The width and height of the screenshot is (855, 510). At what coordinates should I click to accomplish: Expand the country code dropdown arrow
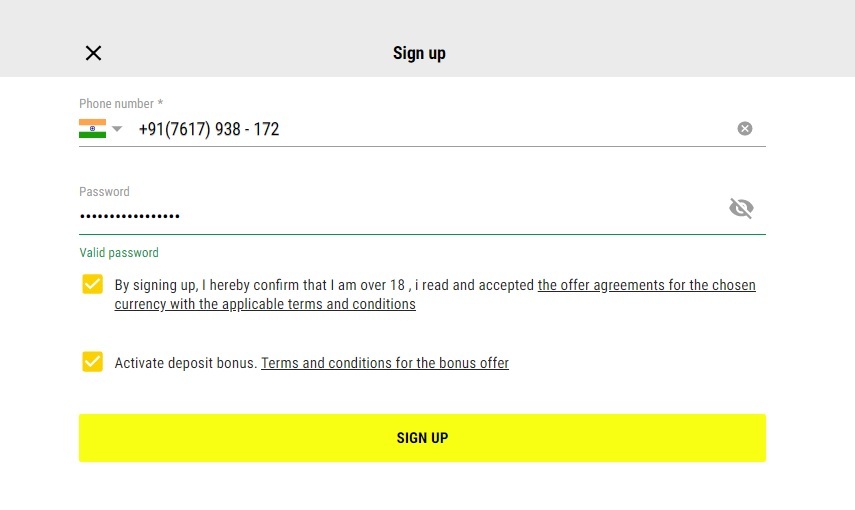[x=117, y=129]
